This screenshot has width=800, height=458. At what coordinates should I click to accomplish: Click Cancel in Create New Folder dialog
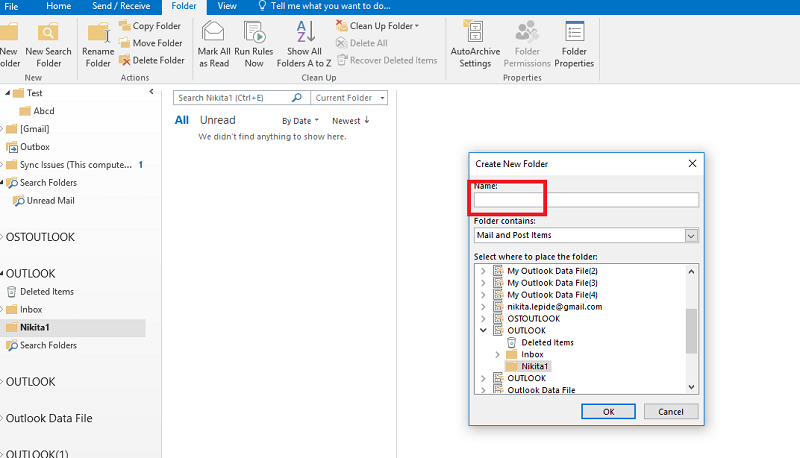pos(671,412)
